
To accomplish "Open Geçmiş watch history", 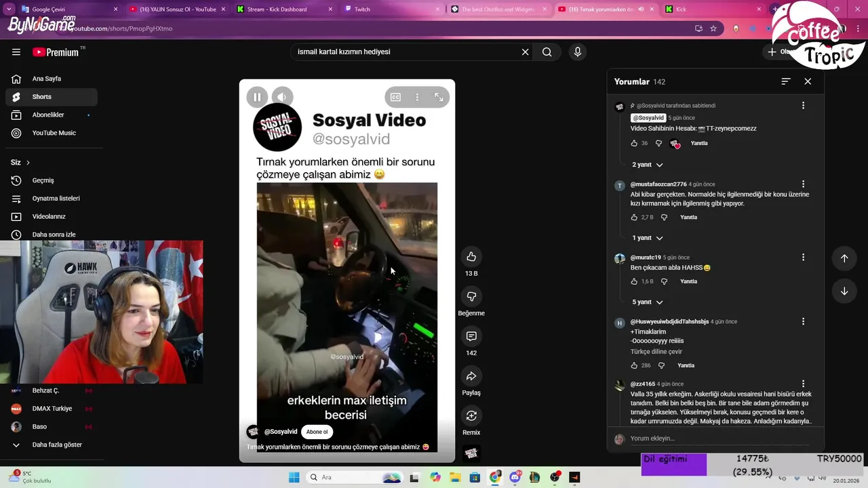I will (52, 180).
